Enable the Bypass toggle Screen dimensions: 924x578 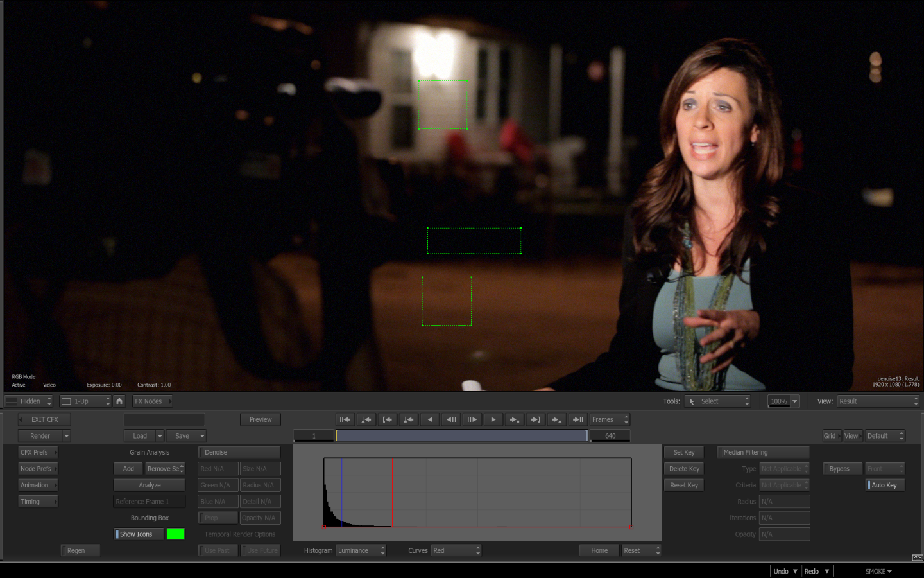(841, 469)
